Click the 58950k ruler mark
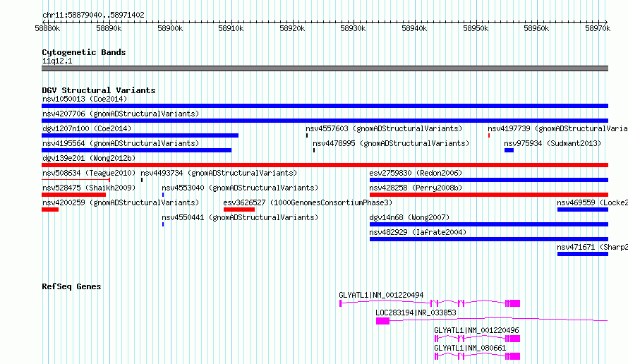Screen dimensions: 628x364 point(476,28)
